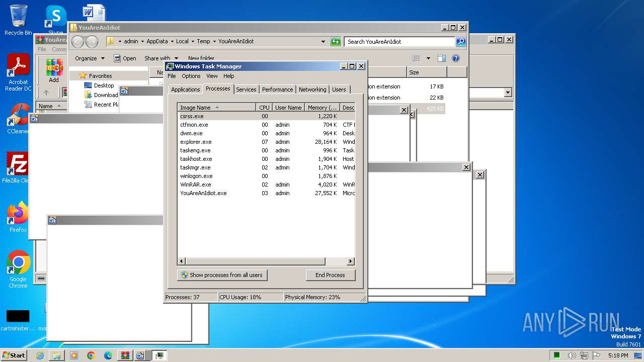This screenshot has width=644, height=362.
Task: Select taskmgr.exe process row
Action: tap(267, 167)
